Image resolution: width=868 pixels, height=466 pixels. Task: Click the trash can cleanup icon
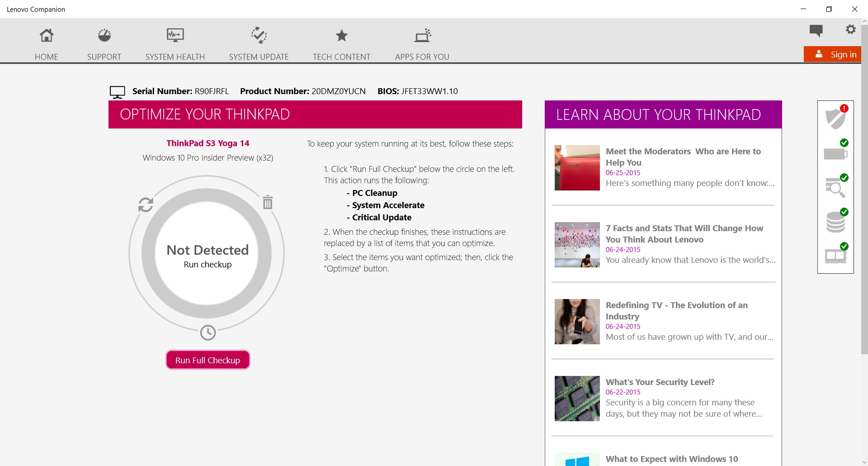click(268, 202)
